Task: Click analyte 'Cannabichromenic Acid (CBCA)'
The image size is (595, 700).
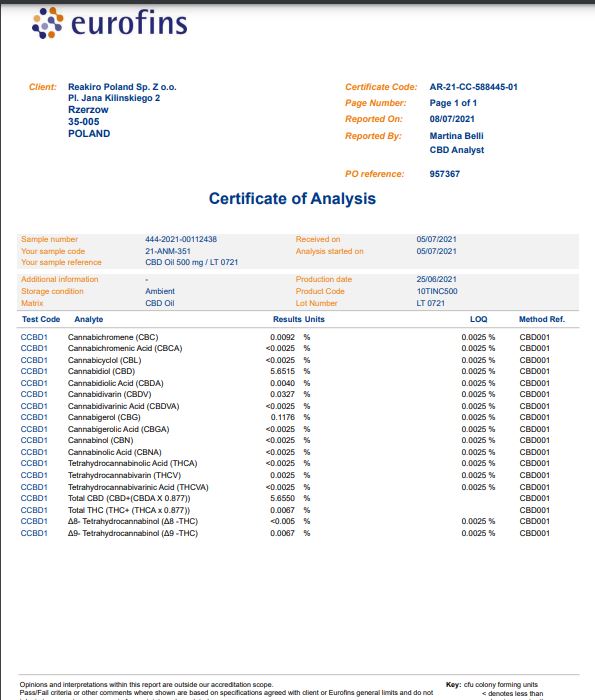Action: pyautogui.click(x=125, y=348)
